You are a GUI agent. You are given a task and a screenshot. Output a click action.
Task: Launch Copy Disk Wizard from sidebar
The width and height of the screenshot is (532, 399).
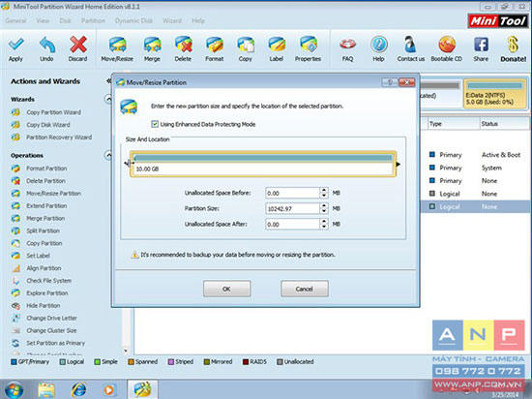click(48, 125)
